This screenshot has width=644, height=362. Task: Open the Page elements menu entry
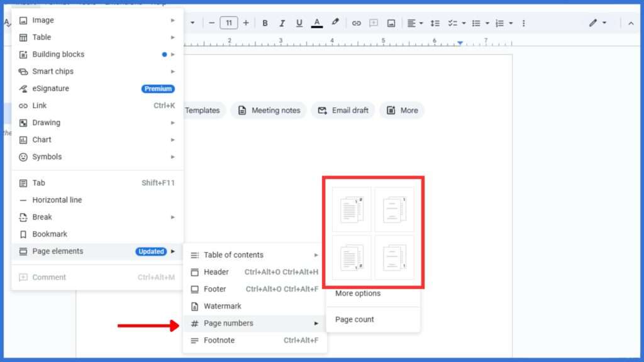point(58,251)
